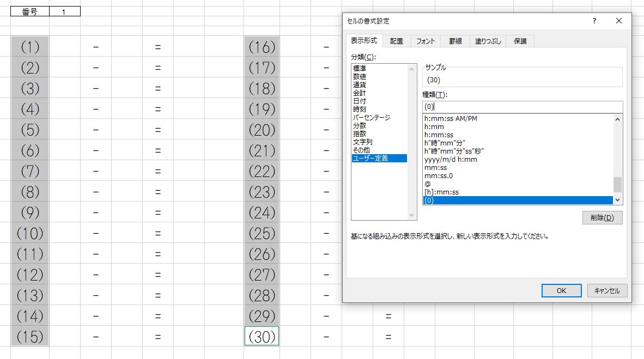Click the 削除(D) delete button
The height and width of the screenshot is (359, 644).
pyautogui.click(x=602, y=218)
